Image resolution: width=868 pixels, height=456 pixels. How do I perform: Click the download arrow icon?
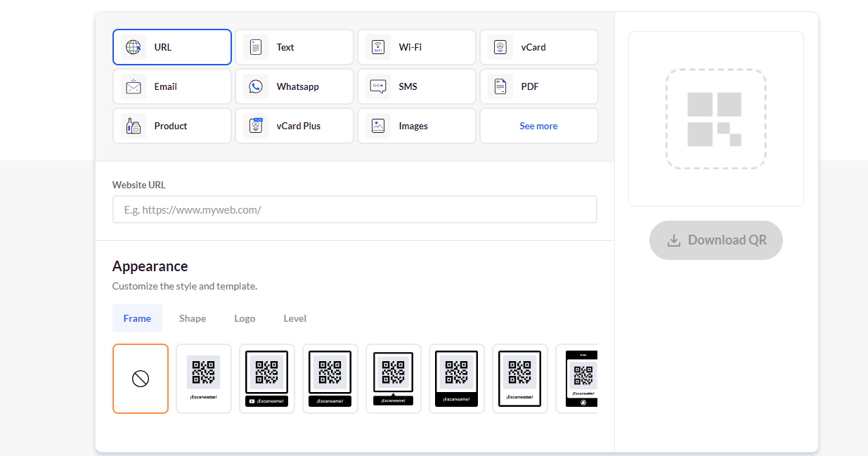coord(673,240)
